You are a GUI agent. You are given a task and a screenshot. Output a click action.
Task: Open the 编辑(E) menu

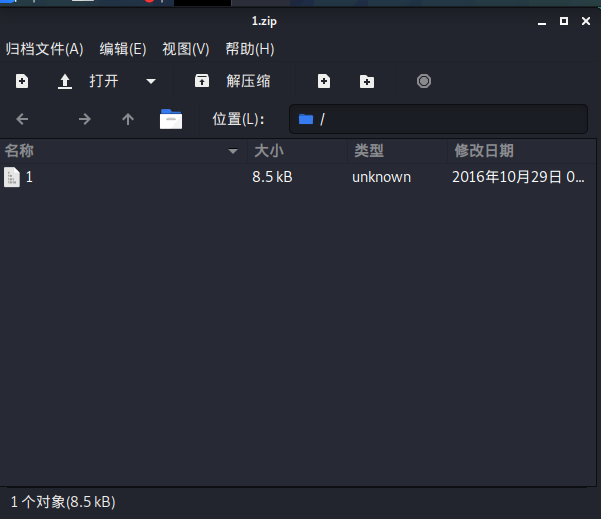click(123, 49)
